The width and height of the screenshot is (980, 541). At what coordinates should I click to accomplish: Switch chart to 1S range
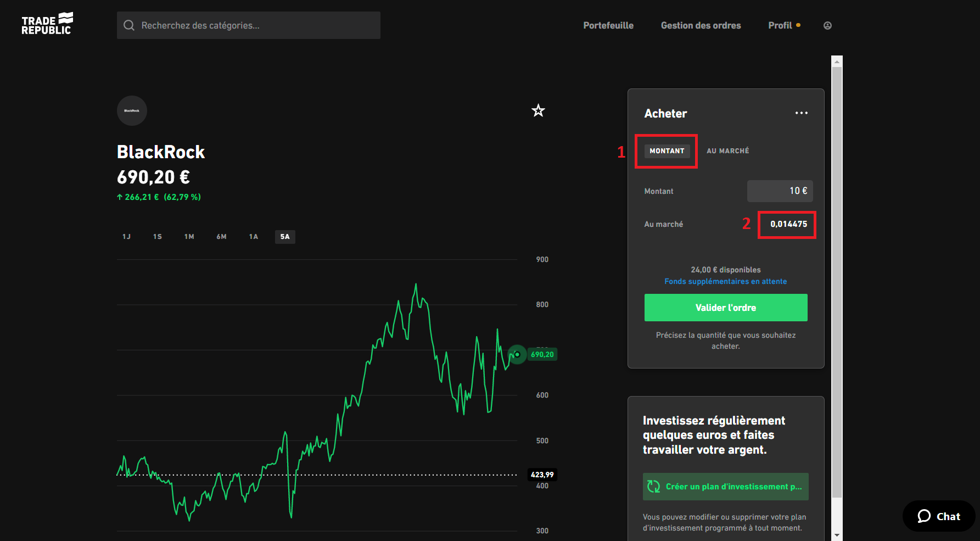158,237
